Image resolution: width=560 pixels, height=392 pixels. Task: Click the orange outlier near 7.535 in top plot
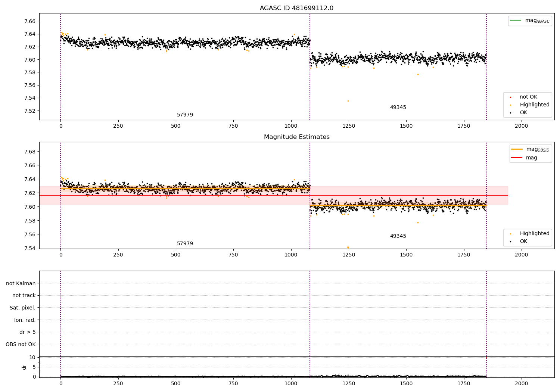click(348, 101)
